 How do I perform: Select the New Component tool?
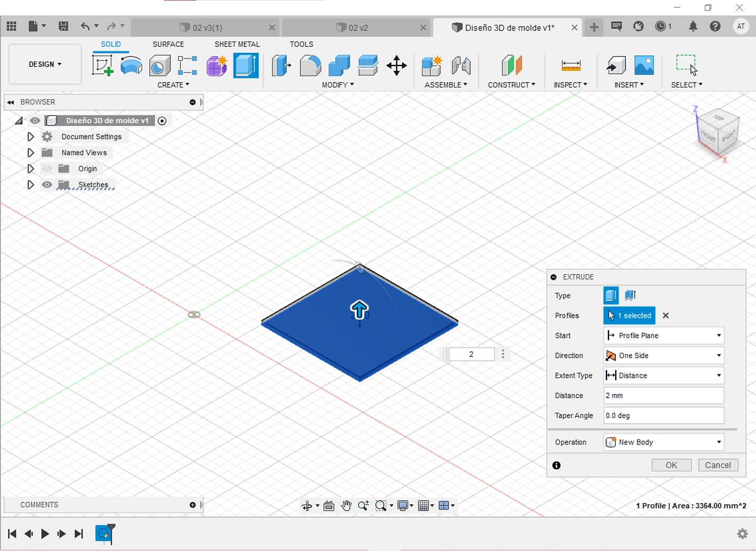click(x=432, y=66)
